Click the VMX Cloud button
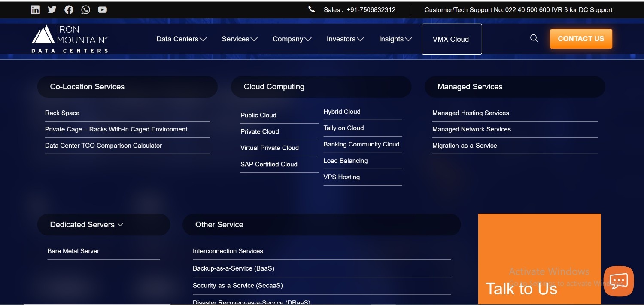 (451, 39)
